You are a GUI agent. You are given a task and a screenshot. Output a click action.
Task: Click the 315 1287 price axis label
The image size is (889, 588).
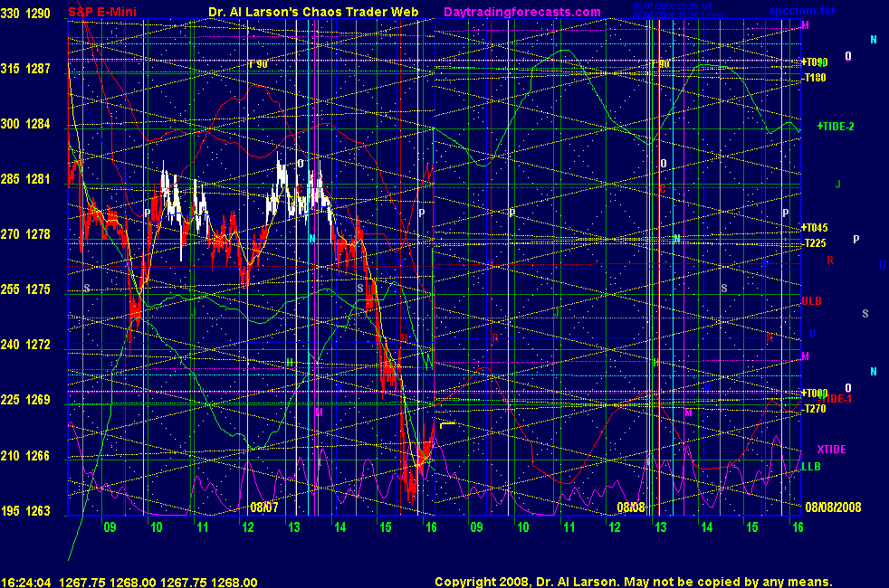25,69
